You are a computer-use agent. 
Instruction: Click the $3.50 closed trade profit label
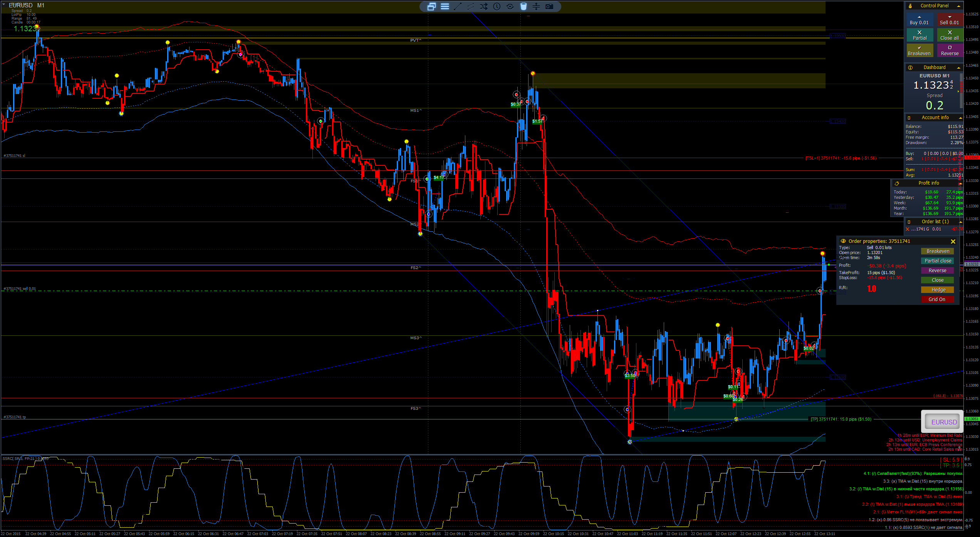[x=630, y=375]
